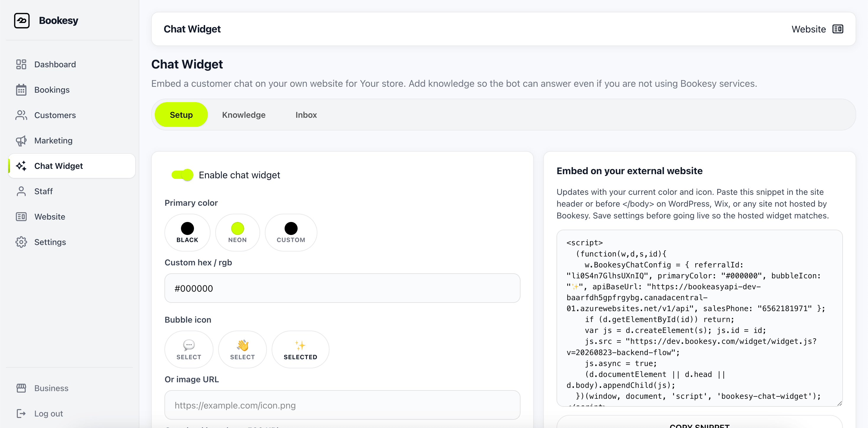Open the Inbox tab

[x=306, y=115]
